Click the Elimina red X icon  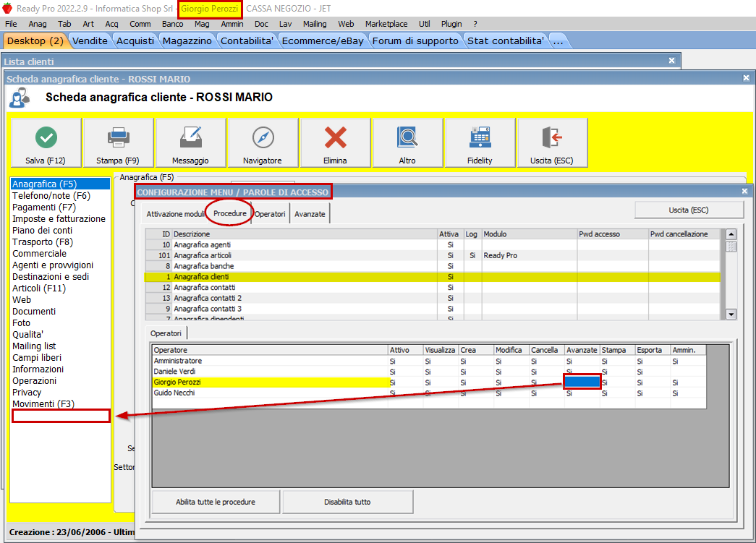coord(336,137)
